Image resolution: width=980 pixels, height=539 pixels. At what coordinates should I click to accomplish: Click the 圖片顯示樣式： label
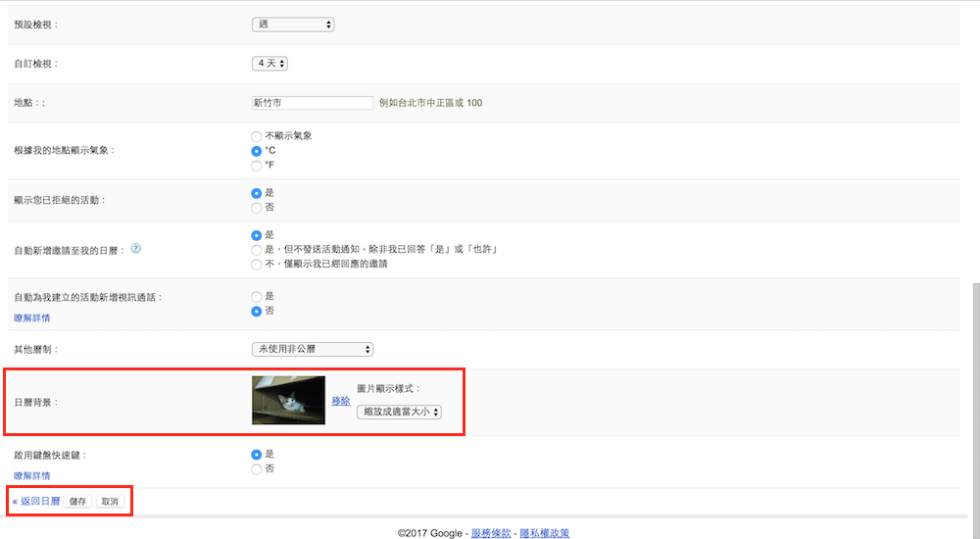click(x=389, y=388)
